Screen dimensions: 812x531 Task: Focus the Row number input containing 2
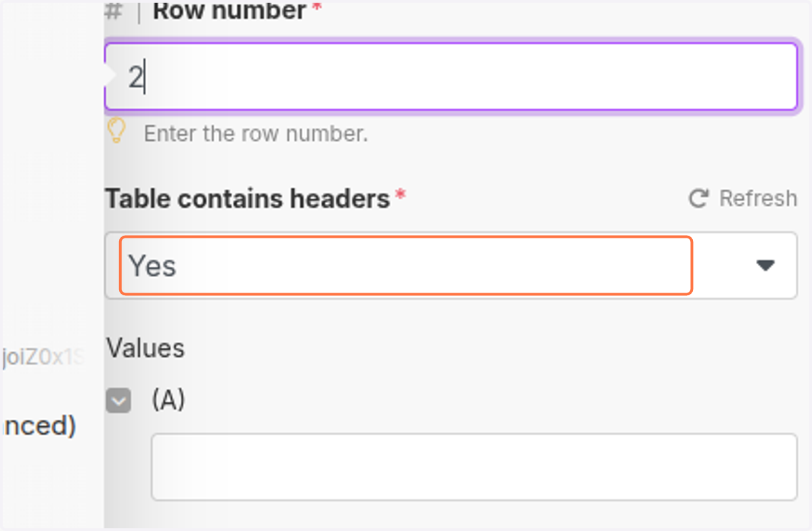pyautogui.click(x=451, y=77)
